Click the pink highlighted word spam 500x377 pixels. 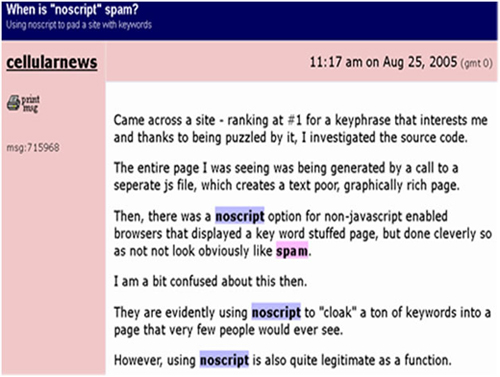pyautogui.click(x=292, y=251)
